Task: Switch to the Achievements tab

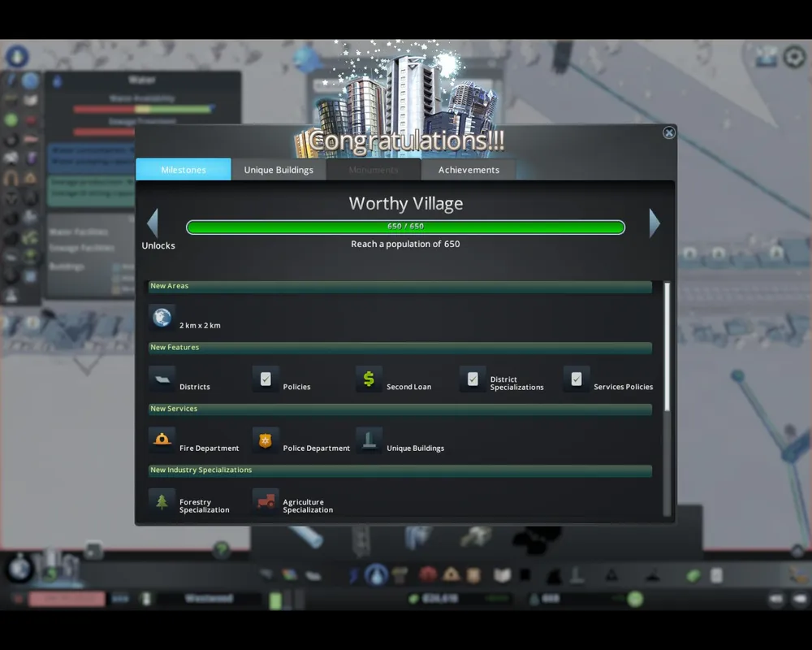Action: point(469,170)
